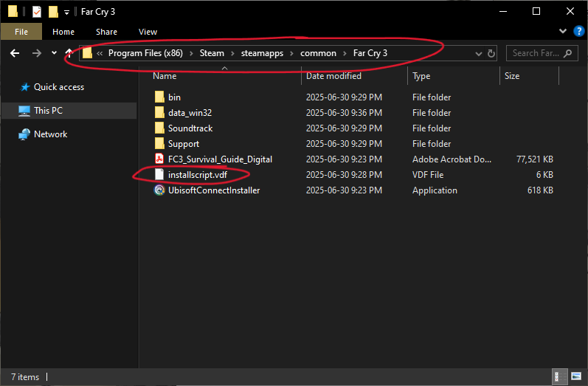Expand the chevron after Steam in breadcrumb
588x386 pixels.
(232, 53)
